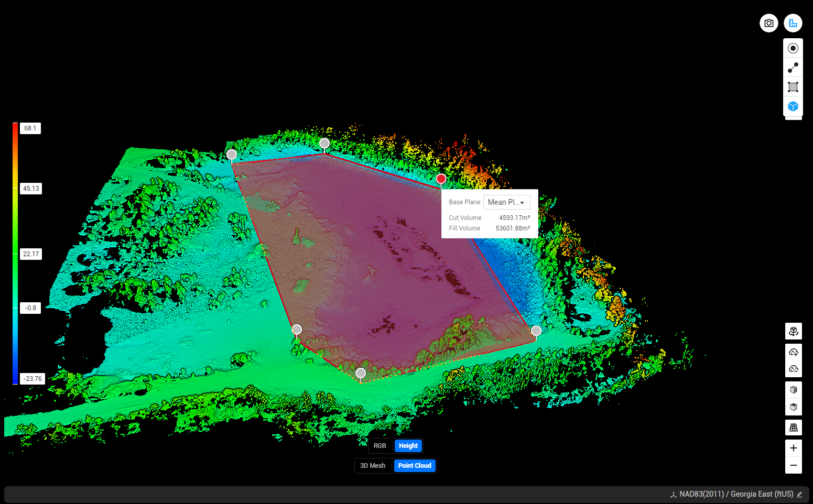Viewport: 813px width, 504px height.
Task: Select the blue volume measurement tool
Action: [793, 106]
